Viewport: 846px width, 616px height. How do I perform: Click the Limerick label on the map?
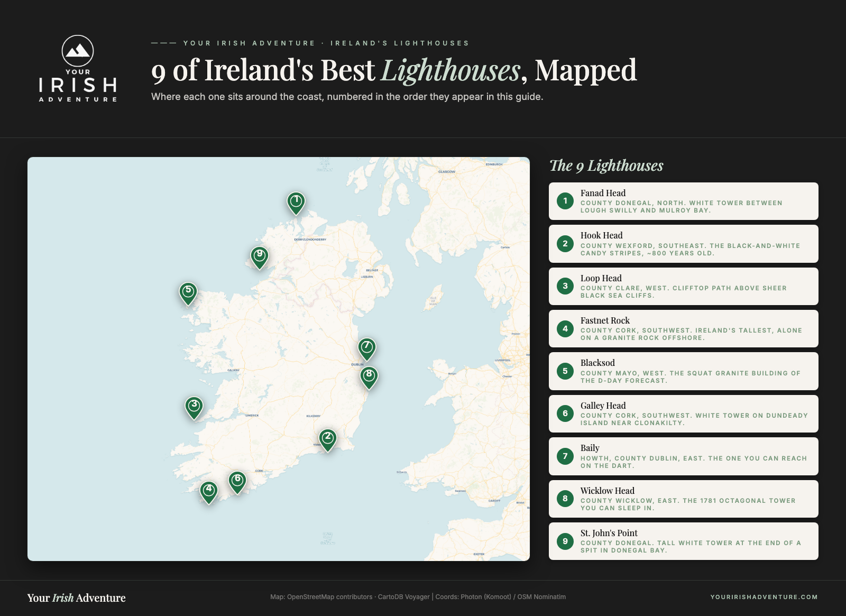click(x=252, y=416)
